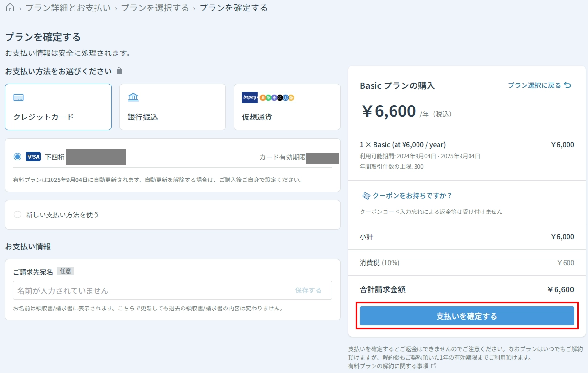Click lock icon beside お支払い方法をお選びください

pos(119,71)
